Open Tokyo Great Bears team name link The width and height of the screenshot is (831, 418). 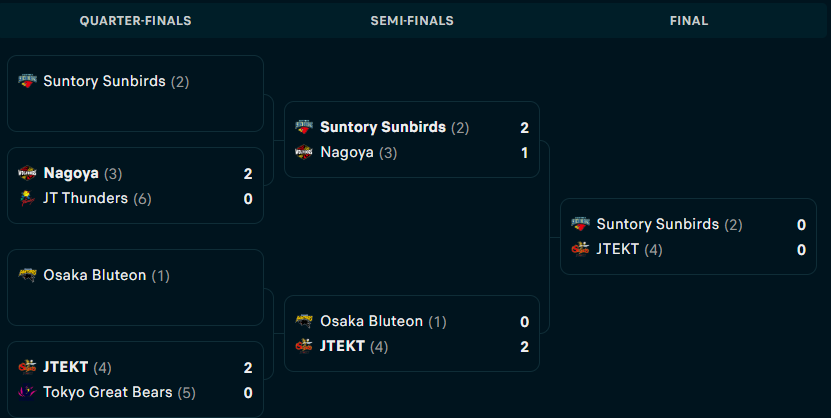[x=108, y=392]
